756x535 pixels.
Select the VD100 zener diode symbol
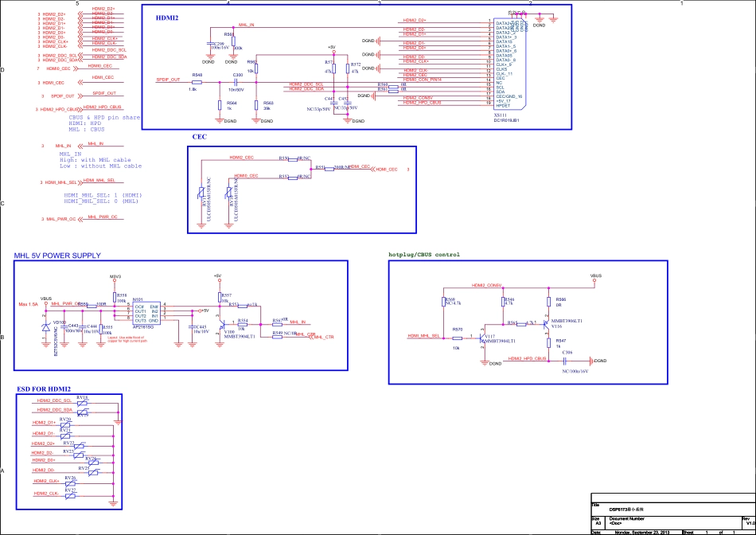[45, 328]
